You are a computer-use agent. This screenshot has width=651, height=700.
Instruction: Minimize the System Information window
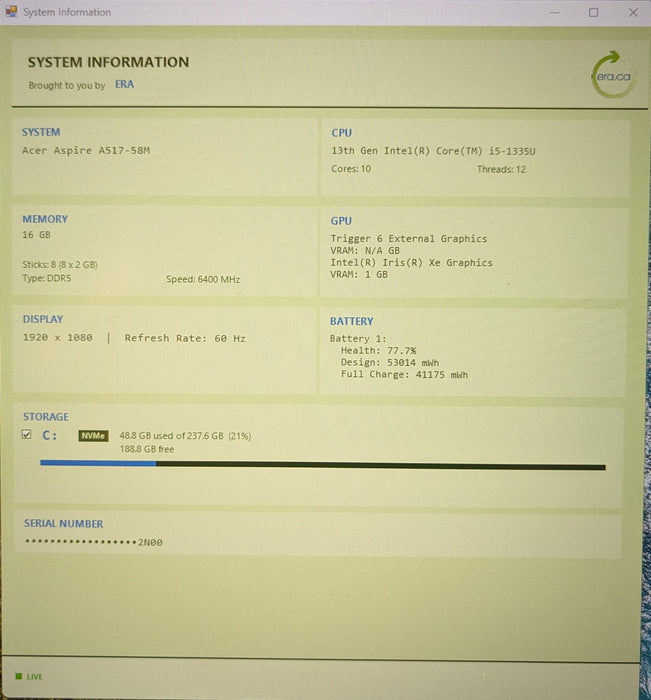coord(555,12)
